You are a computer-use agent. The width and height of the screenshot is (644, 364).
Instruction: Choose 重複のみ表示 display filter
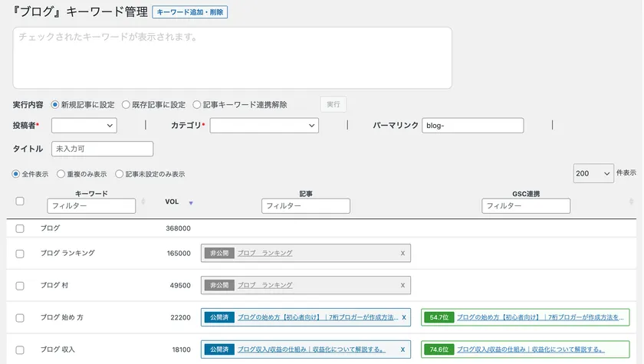click(x=61, y=174)
